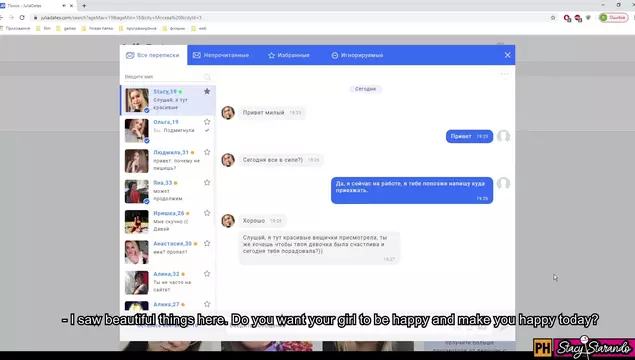Toggle favorite star for Ольга,19 conversation
Viewport: 635px width, 360px height.
click(x=207, y=121)
